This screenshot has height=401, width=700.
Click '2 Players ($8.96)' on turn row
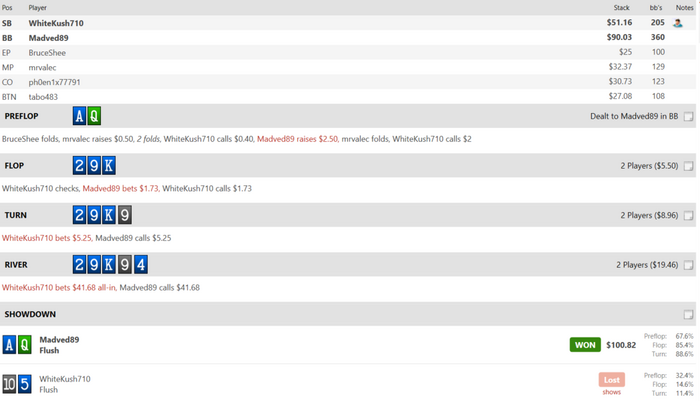pyautogui.click(x=649, y=215)
